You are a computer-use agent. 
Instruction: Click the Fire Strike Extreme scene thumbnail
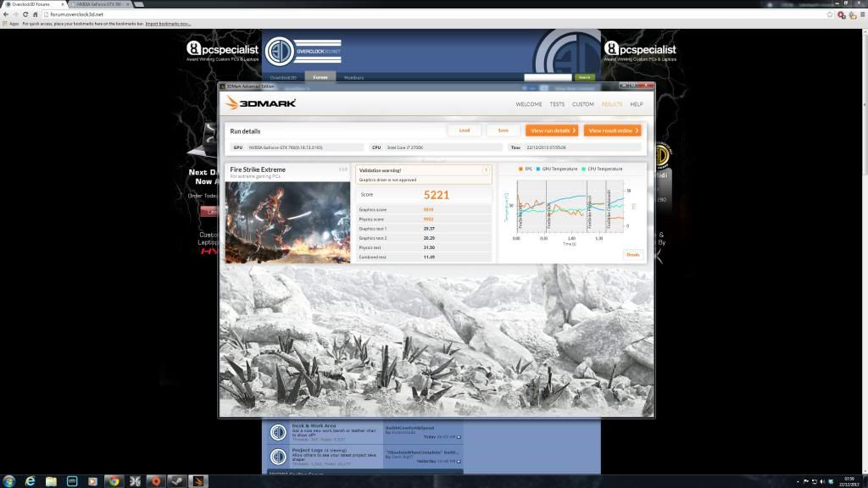287,223
